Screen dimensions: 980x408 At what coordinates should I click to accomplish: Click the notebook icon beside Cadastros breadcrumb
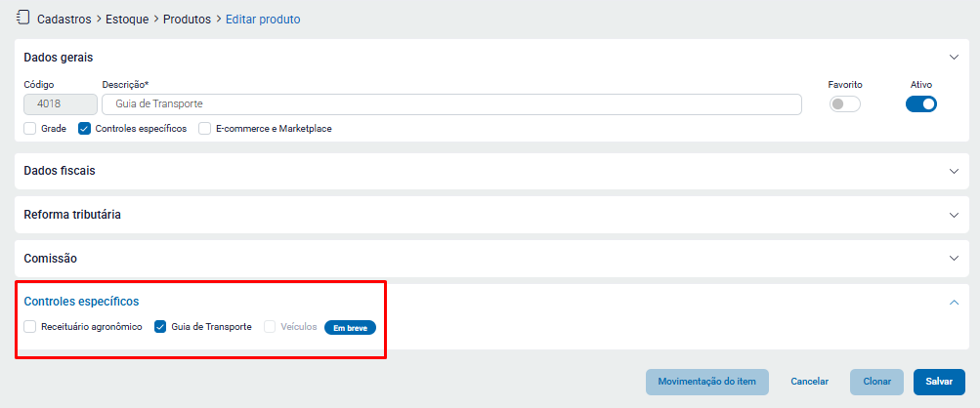22,18
